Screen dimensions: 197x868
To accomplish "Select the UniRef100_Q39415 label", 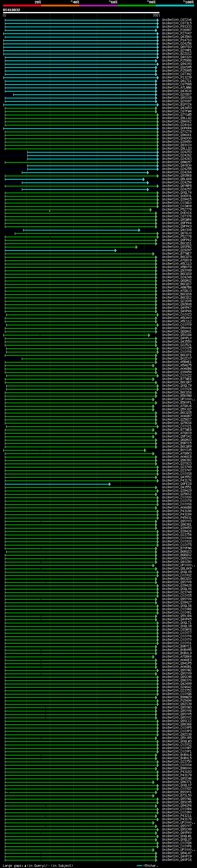I will (177, 200).
